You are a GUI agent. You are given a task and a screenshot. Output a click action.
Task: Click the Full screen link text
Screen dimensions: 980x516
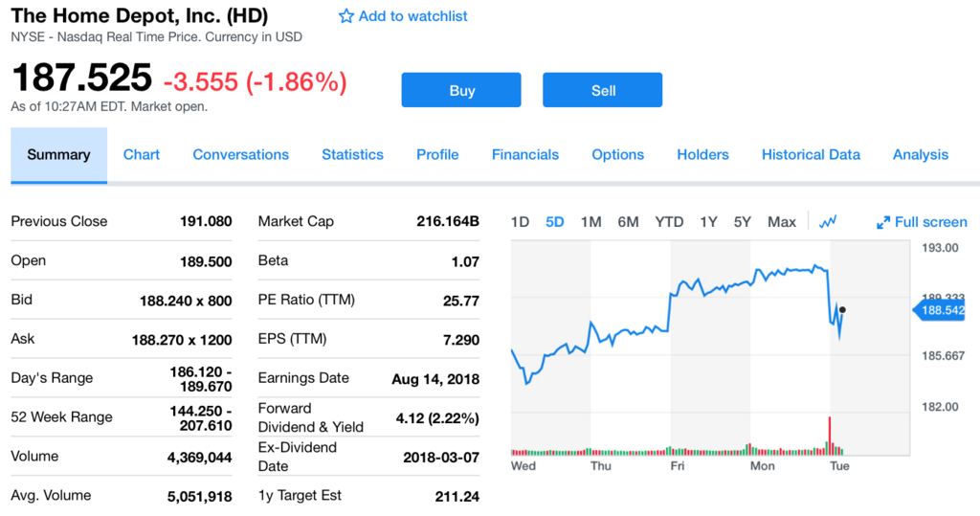click(x=930, y=222)
